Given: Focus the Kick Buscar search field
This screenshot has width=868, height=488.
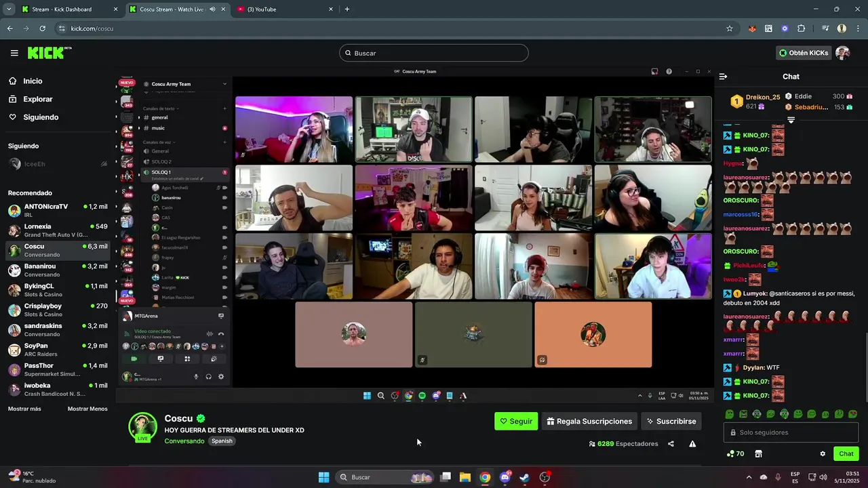Looking at the screenshot, I should point(434,53).
